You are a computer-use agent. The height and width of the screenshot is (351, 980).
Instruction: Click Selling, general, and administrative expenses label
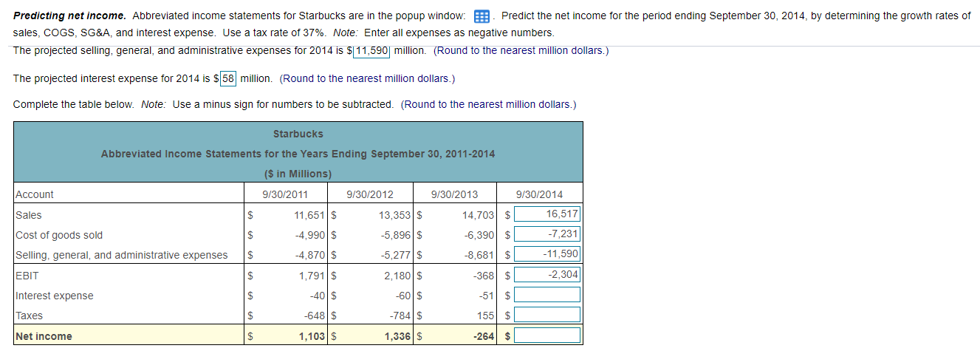tap(122, 255)
